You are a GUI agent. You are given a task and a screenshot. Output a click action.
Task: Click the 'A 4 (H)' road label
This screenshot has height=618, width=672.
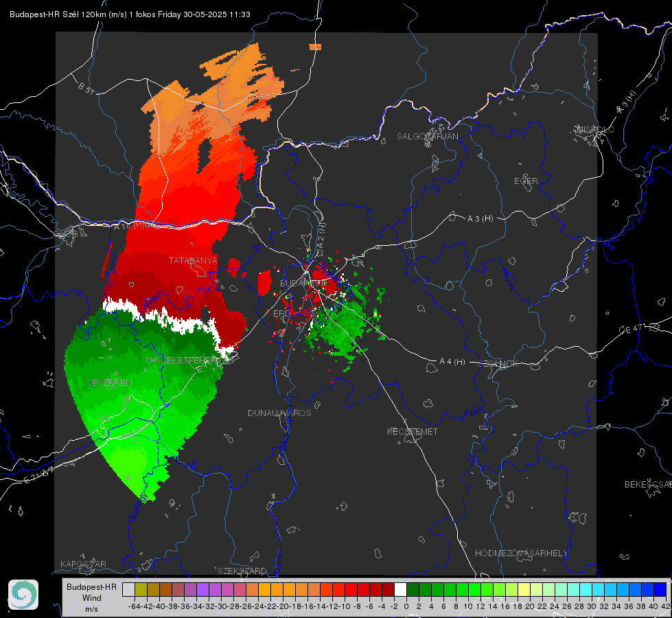(452, 362)
